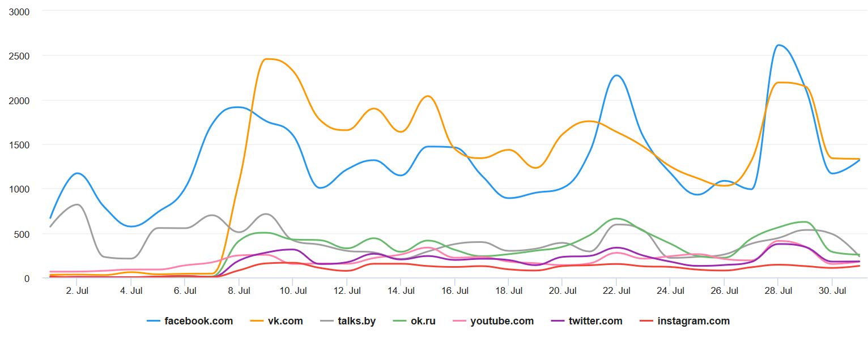
Task: Hide the vk.com series via legend label
Action: (286, 321)
